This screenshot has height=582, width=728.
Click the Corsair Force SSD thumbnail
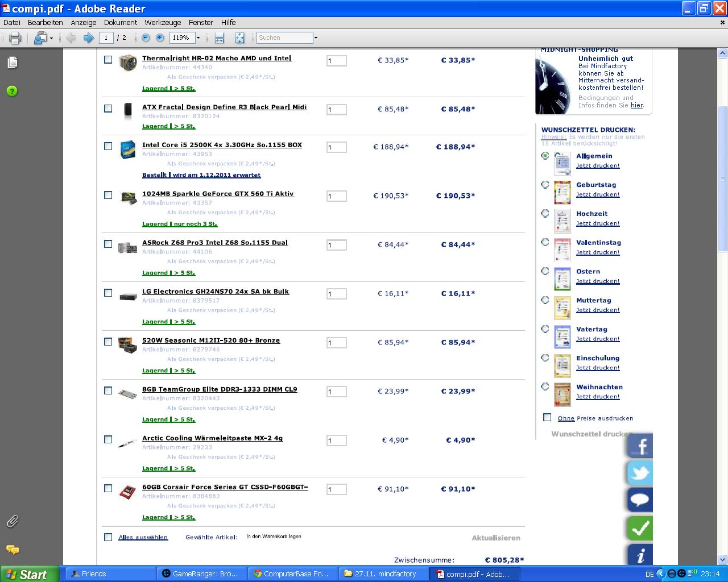(x=128, y=492)
